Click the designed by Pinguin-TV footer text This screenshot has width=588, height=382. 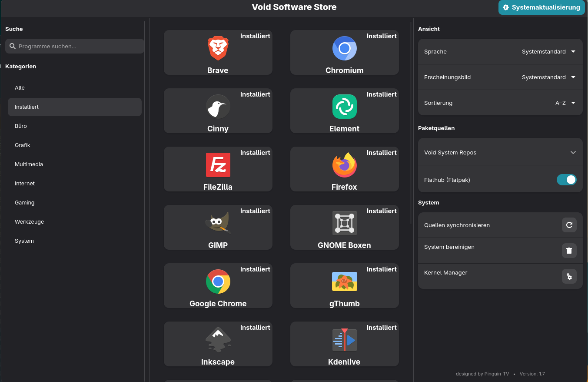tap(482, 374)
